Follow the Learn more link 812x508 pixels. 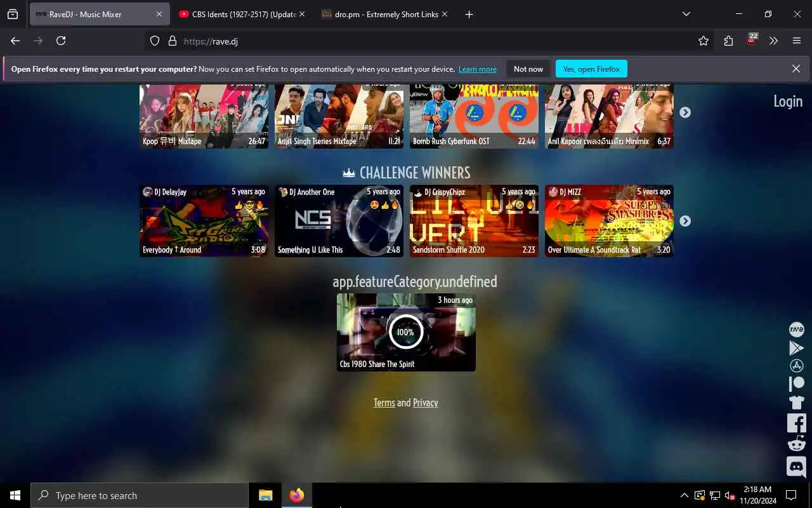tap(478, 69)
